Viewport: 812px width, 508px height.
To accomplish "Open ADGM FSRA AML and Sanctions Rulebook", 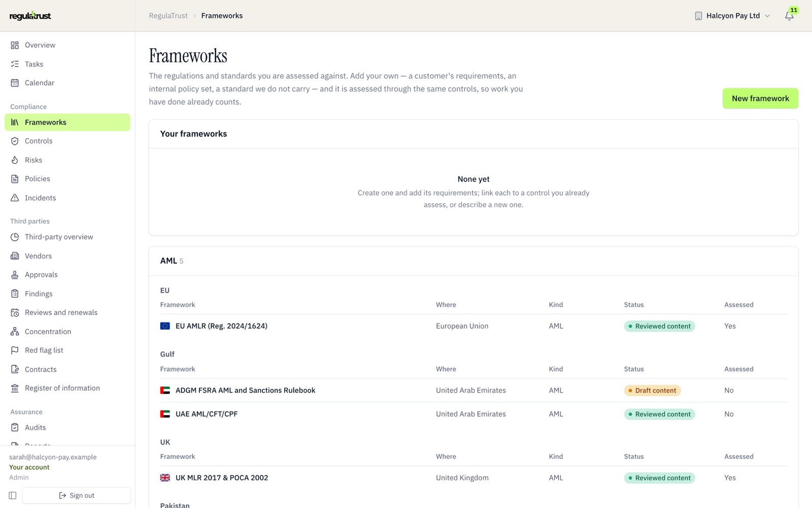I will point(245,390).
